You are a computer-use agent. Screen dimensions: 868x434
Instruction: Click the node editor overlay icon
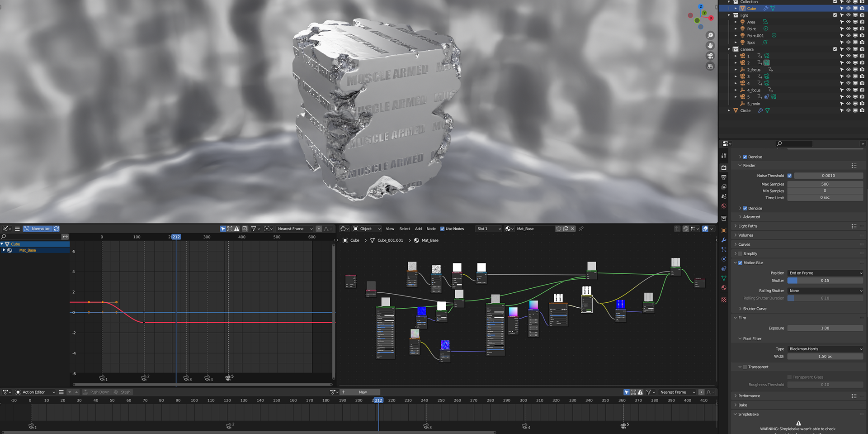(705, 229)
